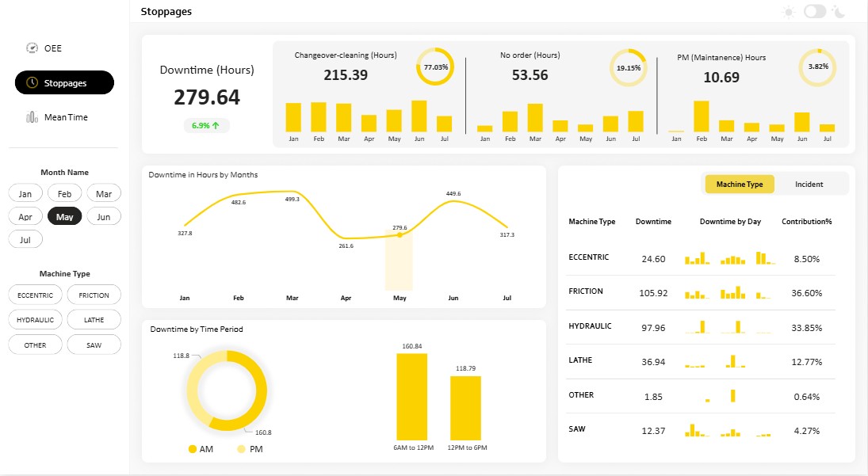
Task: Click the FRICTION downtime-by-day sparkline
Action: tap(728, 292)
